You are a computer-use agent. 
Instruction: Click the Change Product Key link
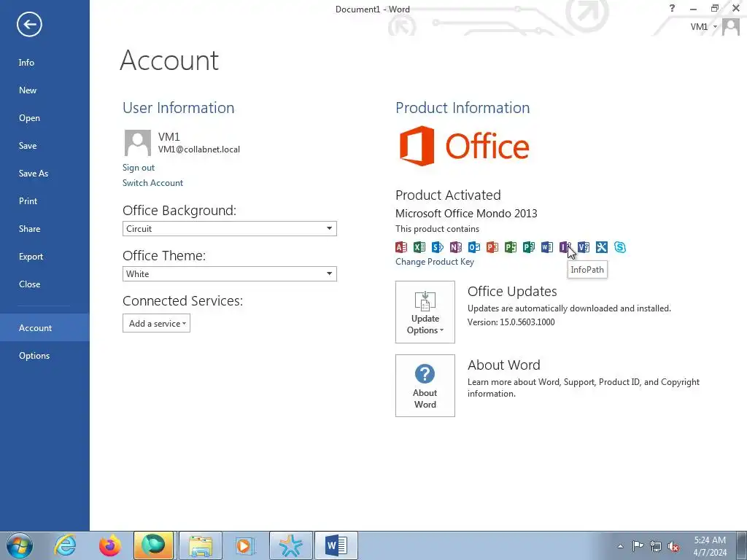pyautogui.click(x=435, y=262)
